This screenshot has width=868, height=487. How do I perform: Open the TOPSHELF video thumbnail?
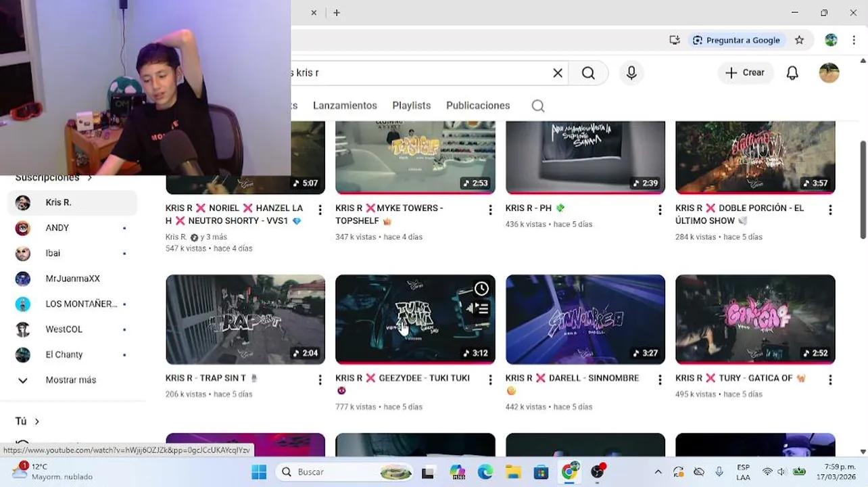415,158
